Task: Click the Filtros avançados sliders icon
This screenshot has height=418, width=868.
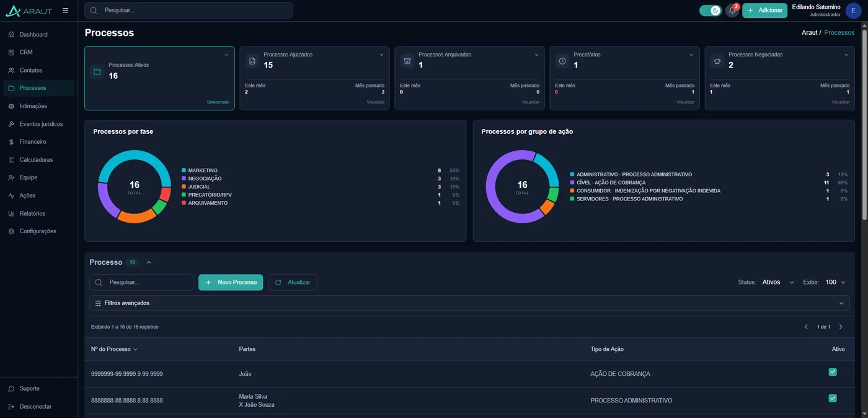Action: click(x=98, y=303)
